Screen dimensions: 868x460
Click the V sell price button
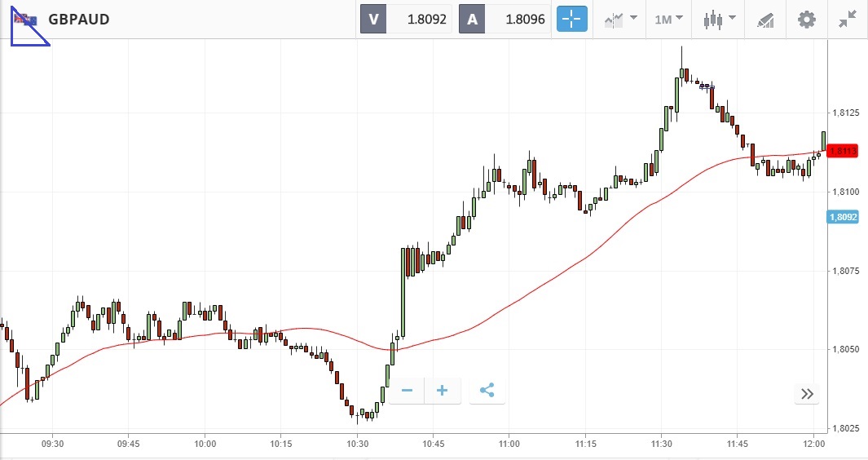tap(406, 19)
